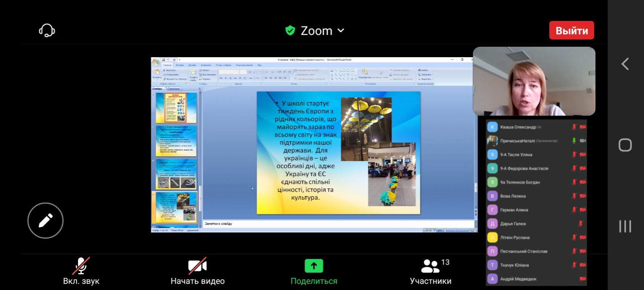The image size is (644, 290).
Task: Expand the Zoom meeting info chevron
Action: (341, 31)
